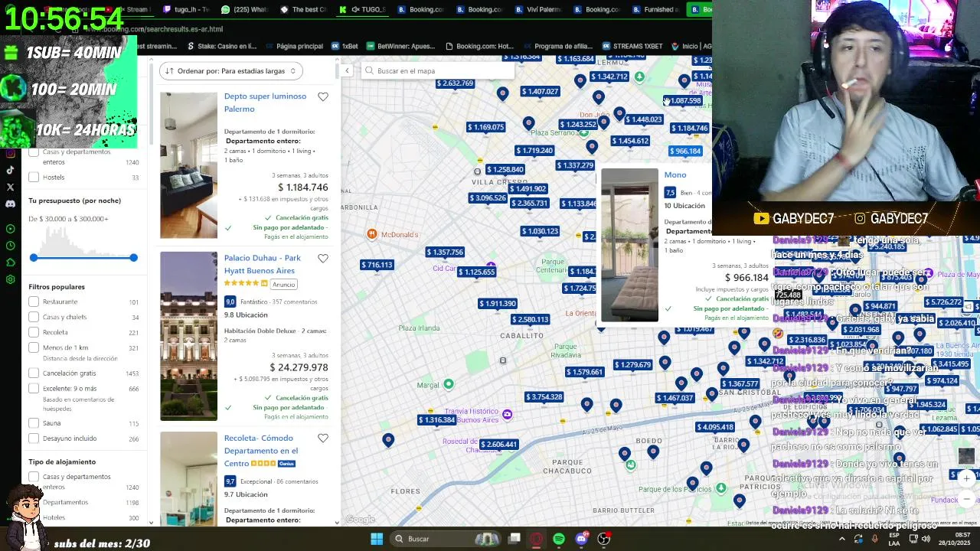
Task: Zoom out on the map with the minus button
Action: click(967, 499)
